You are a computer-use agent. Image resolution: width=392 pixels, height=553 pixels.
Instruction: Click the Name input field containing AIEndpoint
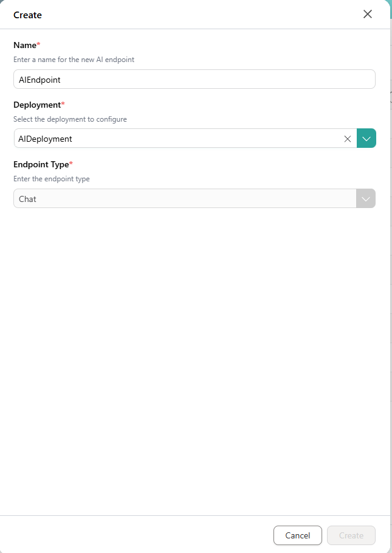coord(194,80)
